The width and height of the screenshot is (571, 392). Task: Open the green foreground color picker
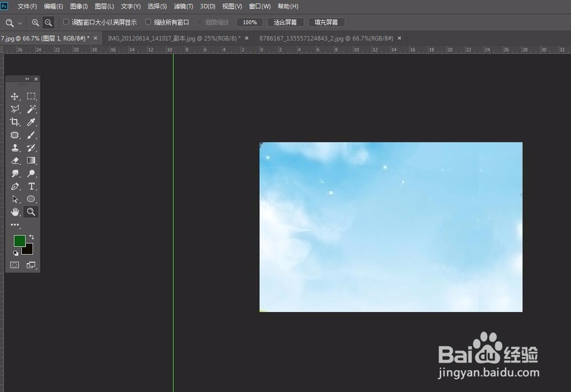(x=18, y=240)
